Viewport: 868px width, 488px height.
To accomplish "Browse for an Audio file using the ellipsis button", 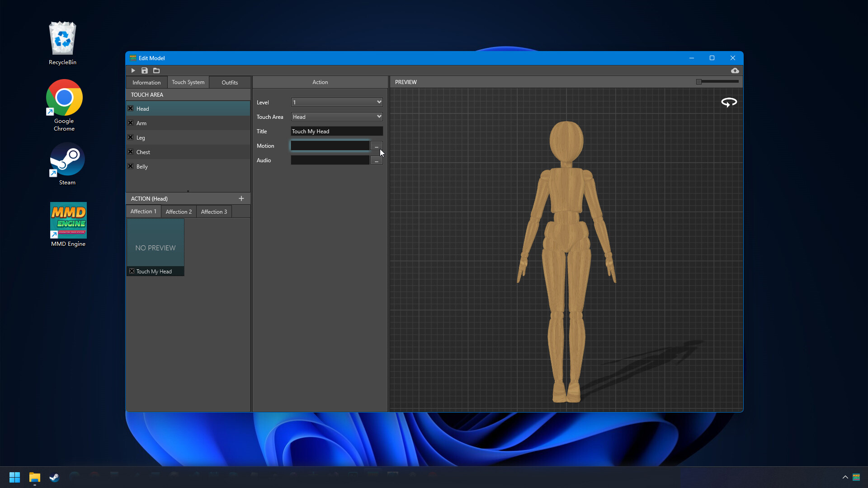I will point(377,160).
